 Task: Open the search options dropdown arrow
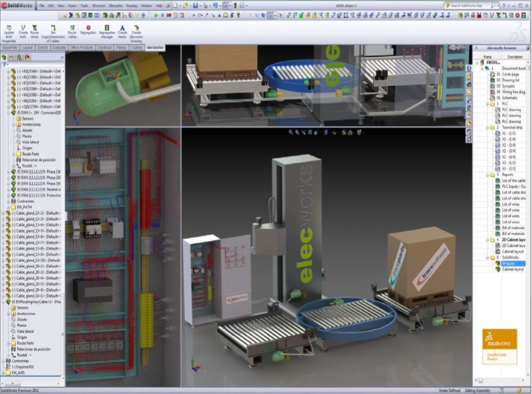498,6
